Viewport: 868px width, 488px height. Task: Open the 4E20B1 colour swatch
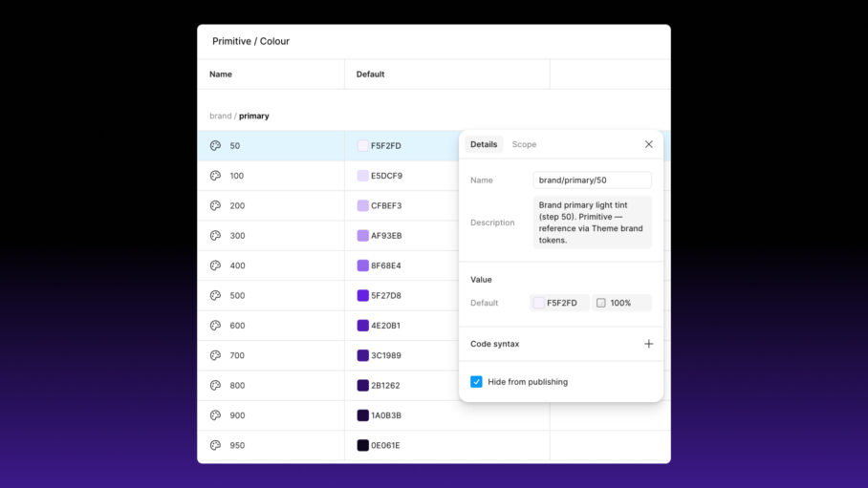click(362, 326)
